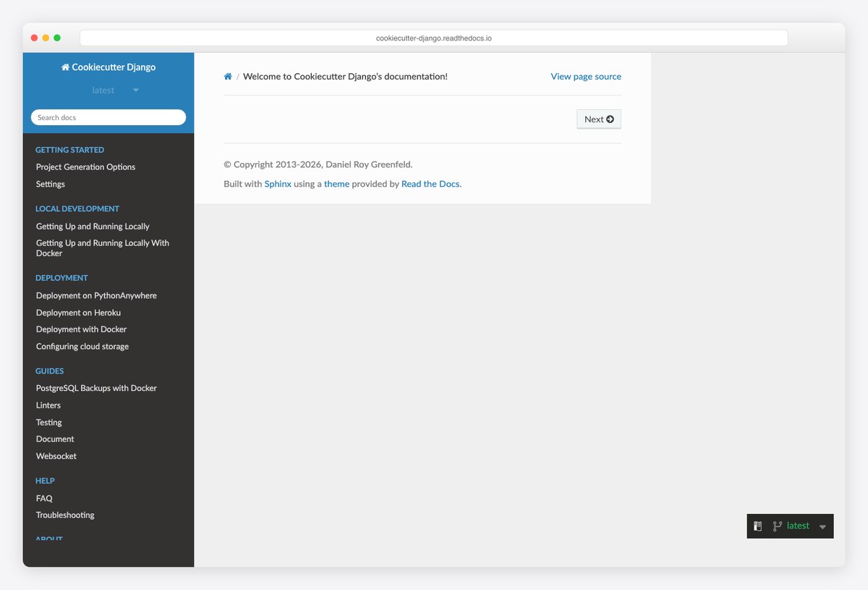This screenshot has width=868, height=590.
Task: Open the FAQ page
Action: click(44, 499)
